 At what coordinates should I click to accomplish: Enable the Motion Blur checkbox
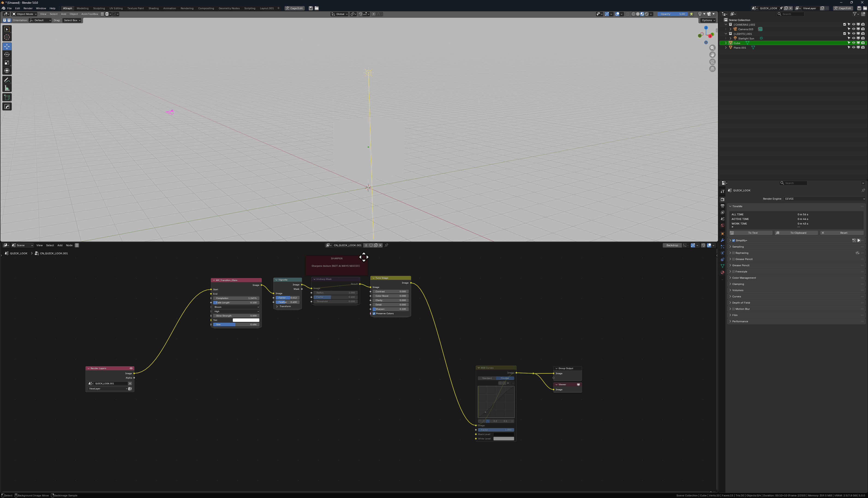pos(733,309)
